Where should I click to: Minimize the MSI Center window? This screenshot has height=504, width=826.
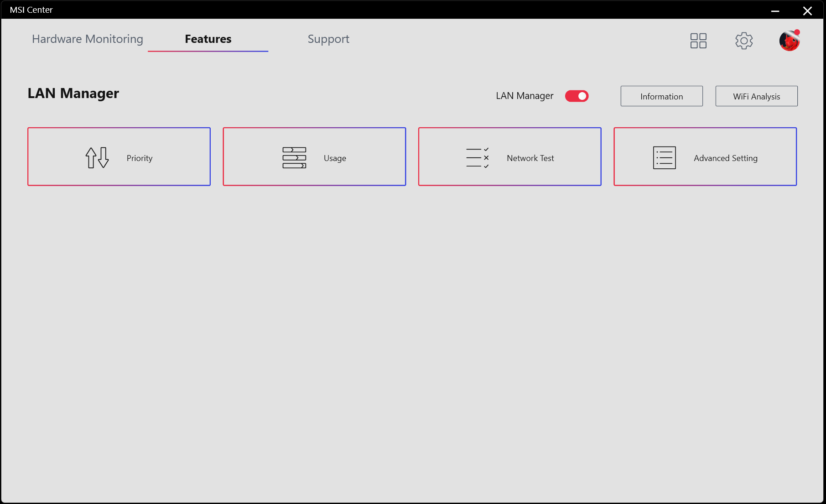pyautogui.click(x=775, y=10)
